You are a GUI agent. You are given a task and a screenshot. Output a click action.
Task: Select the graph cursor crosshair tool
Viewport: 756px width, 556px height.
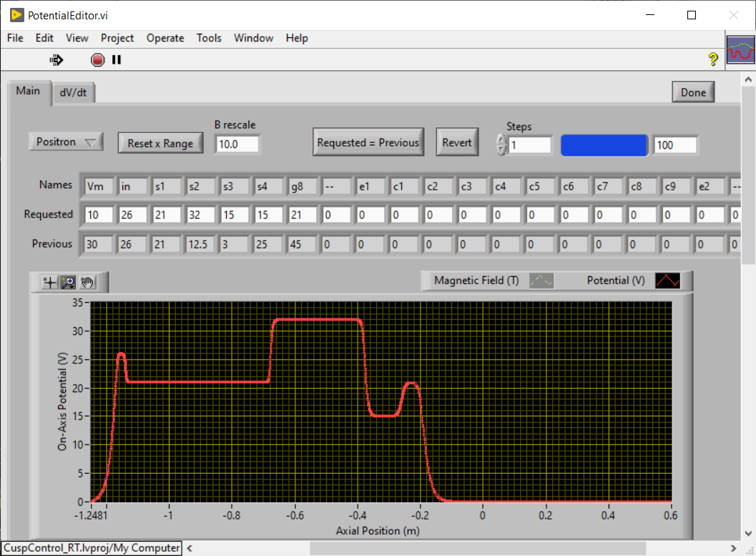tap(49, 282)
